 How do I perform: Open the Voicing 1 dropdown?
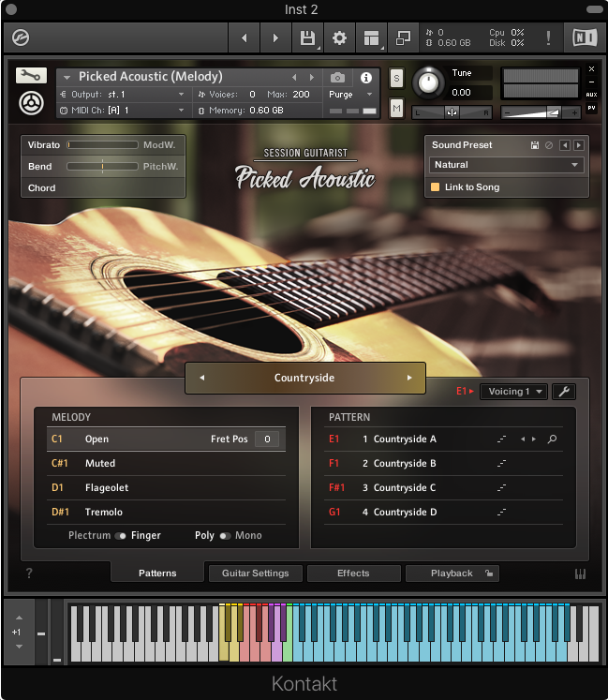pyautogui.click(x=513, y=392)
